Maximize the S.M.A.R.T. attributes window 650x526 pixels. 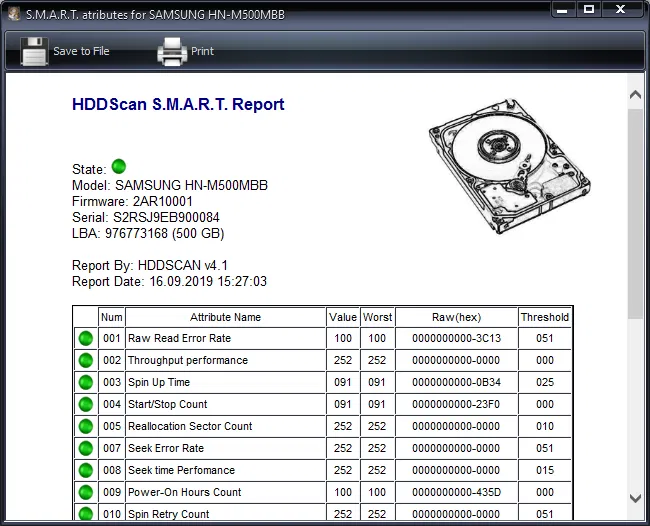[x=589, y=10]
